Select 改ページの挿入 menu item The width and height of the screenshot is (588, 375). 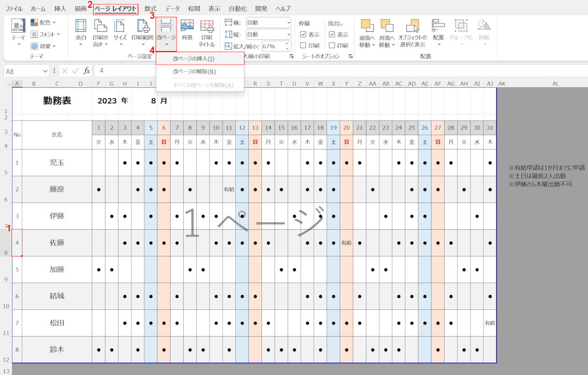click(194, 59)
